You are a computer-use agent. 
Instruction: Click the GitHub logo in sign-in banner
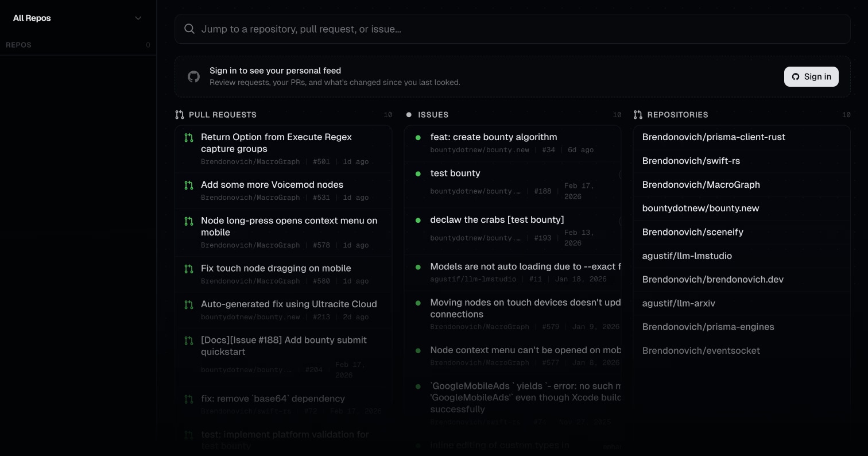[x=194, y=76]
